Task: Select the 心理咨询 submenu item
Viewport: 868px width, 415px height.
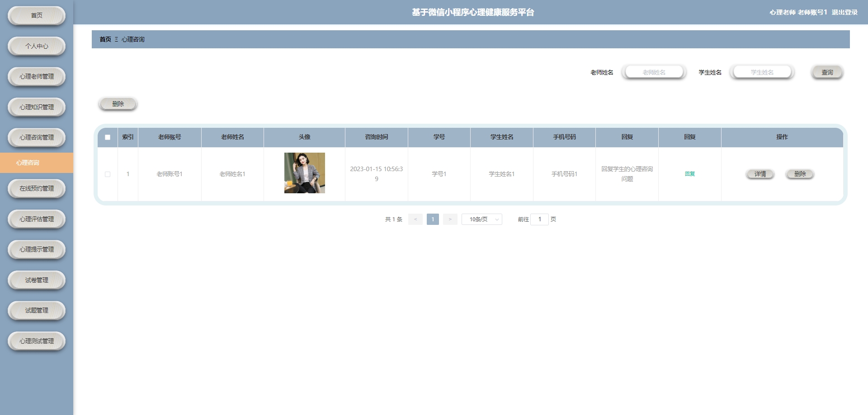Action: click(x=37, y=163)
